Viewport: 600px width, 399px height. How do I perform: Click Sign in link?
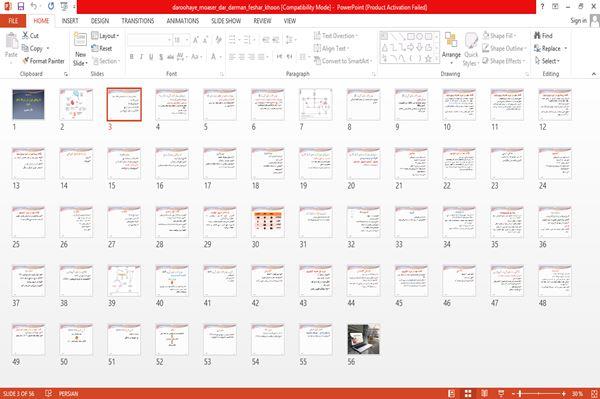click(x=578, y=21)
